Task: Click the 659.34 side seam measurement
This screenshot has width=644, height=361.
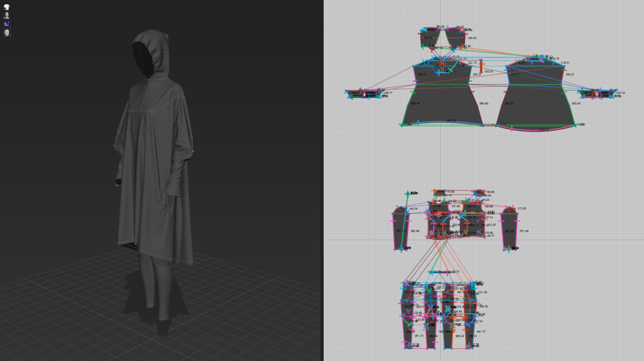Action: click(415, 104)
